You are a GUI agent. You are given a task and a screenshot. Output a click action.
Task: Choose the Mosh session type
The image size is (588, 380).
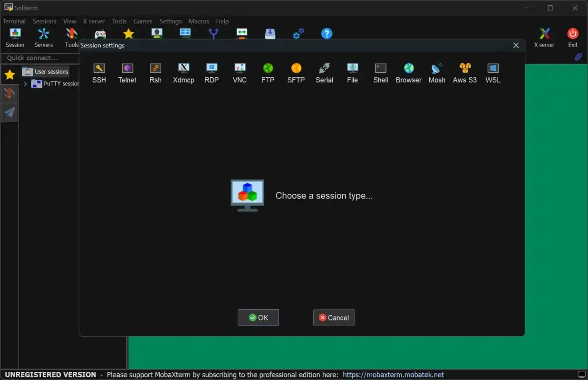(x=437, y=74)
